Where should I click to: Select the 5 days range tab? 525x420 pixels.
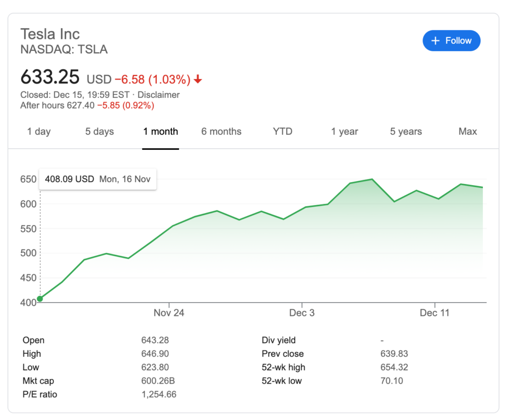(x=99, y=132)
